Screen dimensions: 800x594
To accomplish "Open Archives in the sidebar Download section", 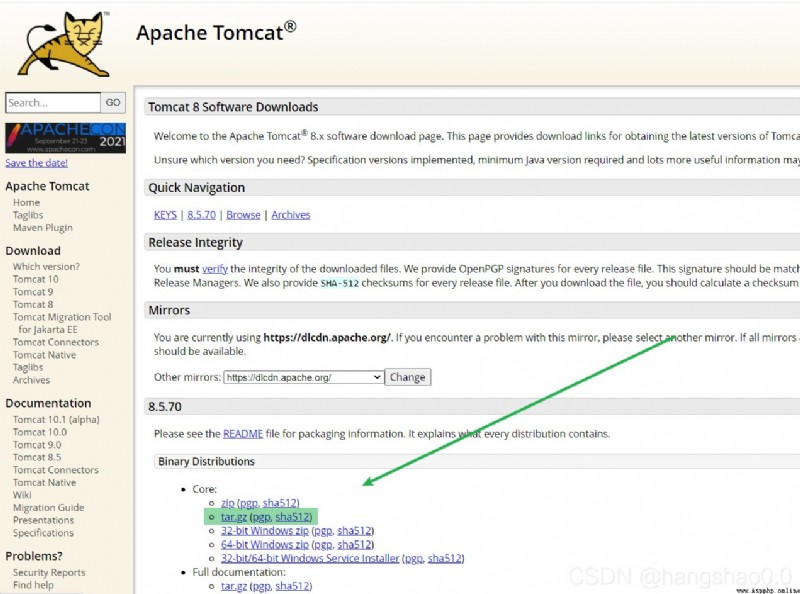I will [31, 380].
